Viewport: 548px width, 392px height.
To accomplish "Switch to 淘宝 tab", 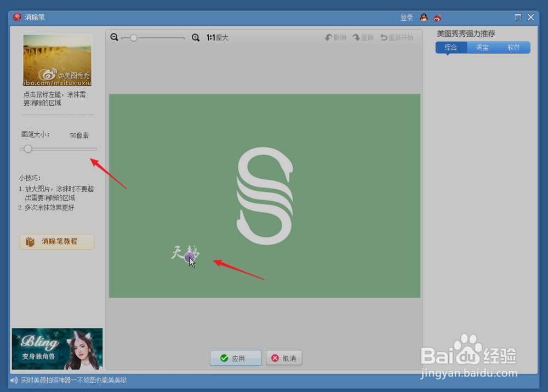I will pos(482,48).
